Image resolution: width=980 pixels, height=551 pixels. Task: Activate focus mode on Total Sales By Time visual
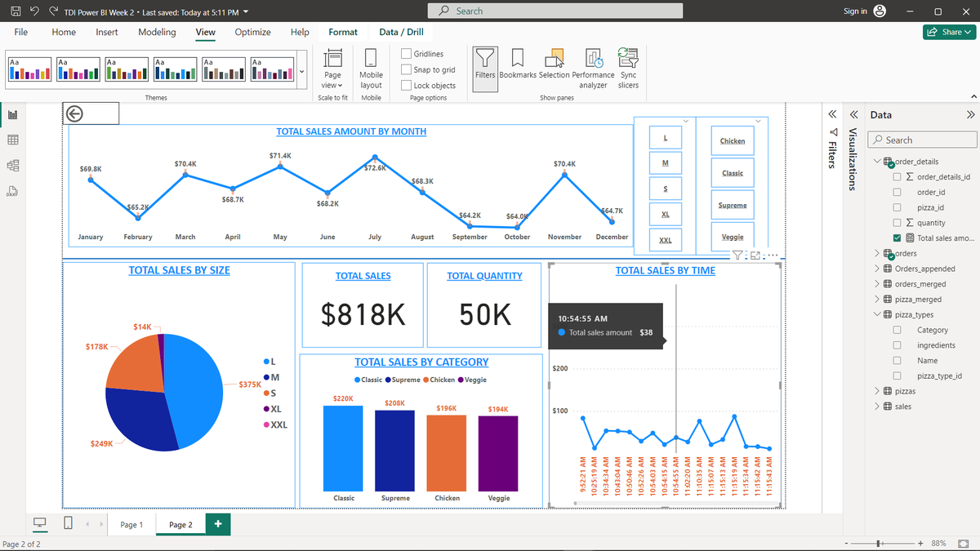(x=755, y=256)
